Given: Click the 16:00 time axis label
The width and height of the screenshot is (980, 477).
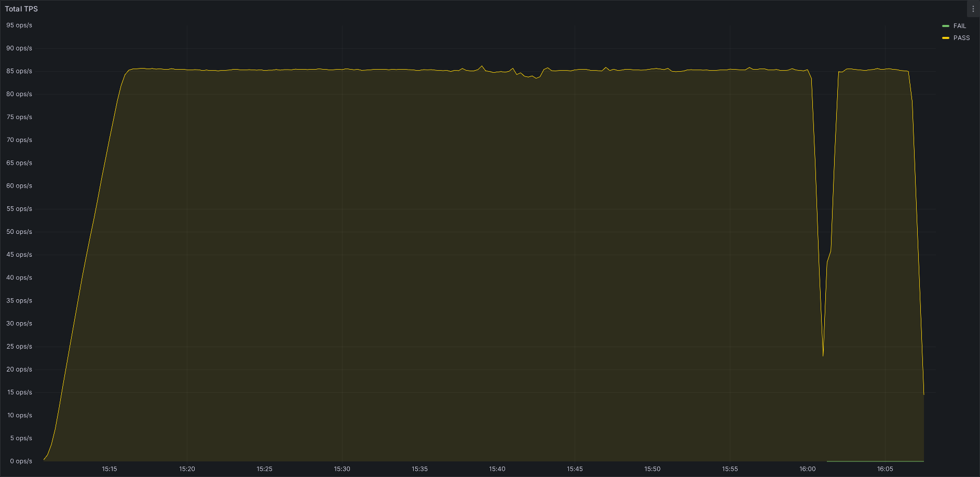Looking at the screenshot, I should [x=808, y=469].
